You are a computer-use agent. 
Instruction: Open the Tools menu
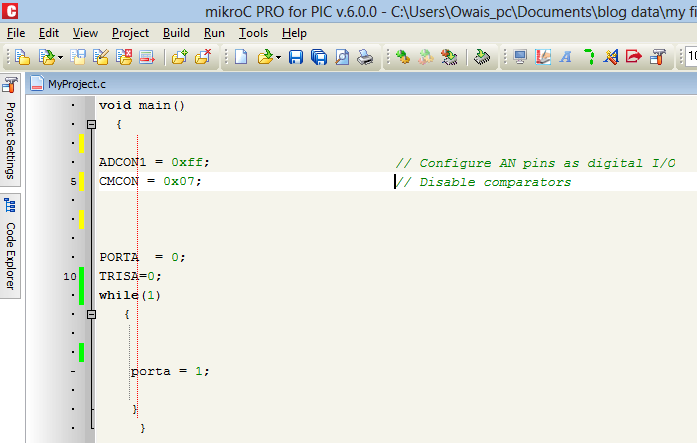[x=253, y=33]
